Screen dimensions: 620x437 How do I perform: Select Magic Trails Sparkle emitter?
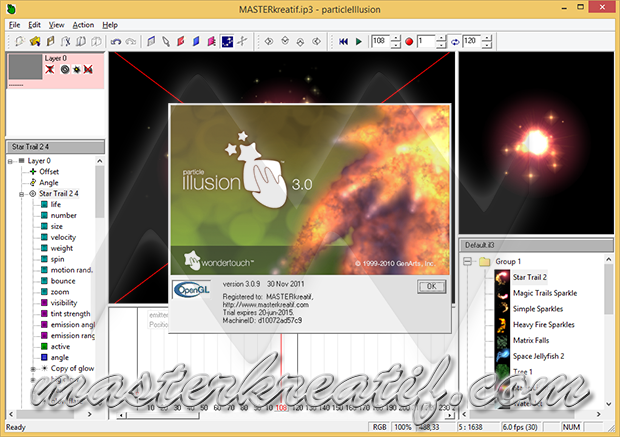point(545,293)
